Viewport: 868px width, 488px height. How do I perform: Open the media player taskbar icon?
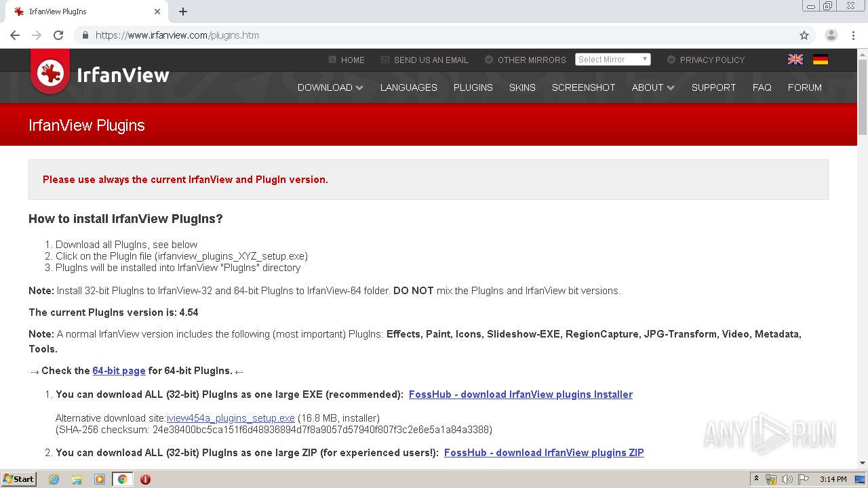point(100,479)
